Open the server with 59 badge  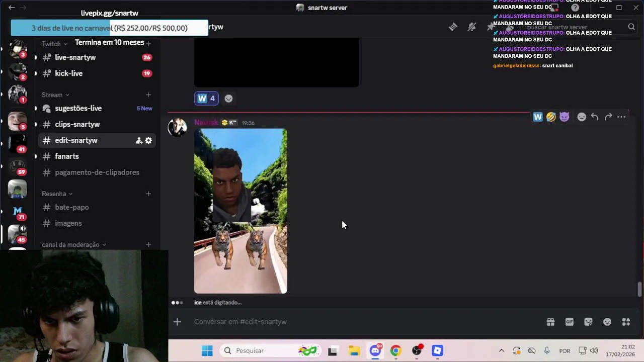(17, 166)
